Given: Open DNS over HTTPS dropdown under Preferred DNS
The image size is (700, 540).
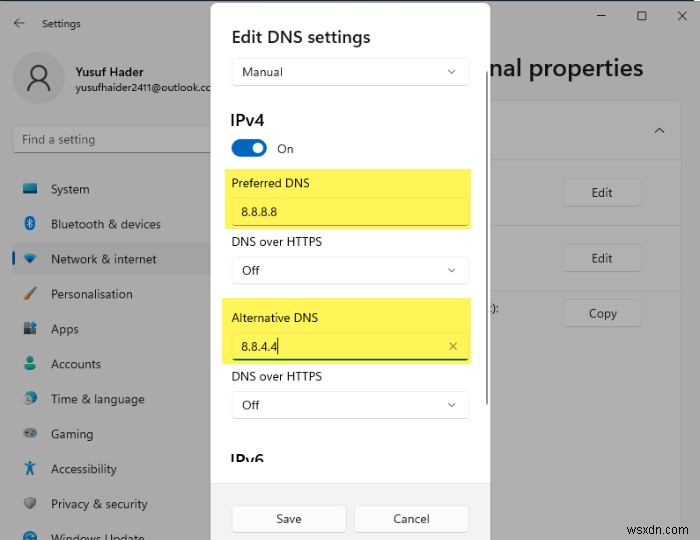Looking at the screenshot, I should [x=350, y=270].
